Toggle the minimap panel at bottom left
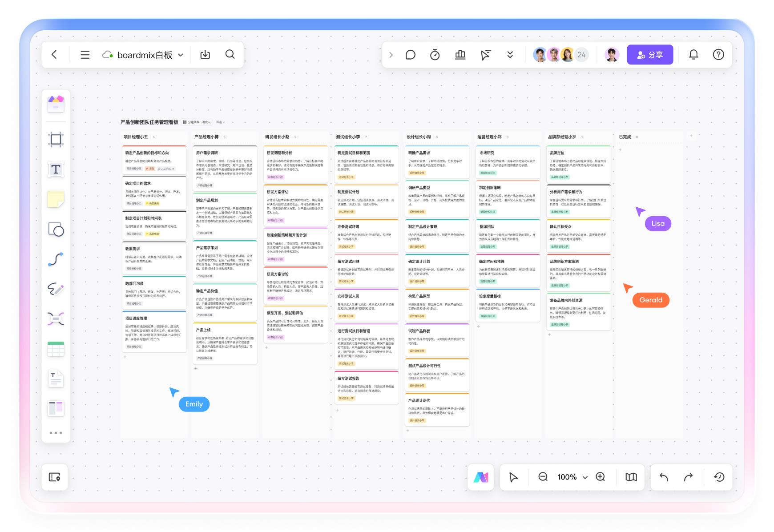The image size is (774, 532). (55, 477)
